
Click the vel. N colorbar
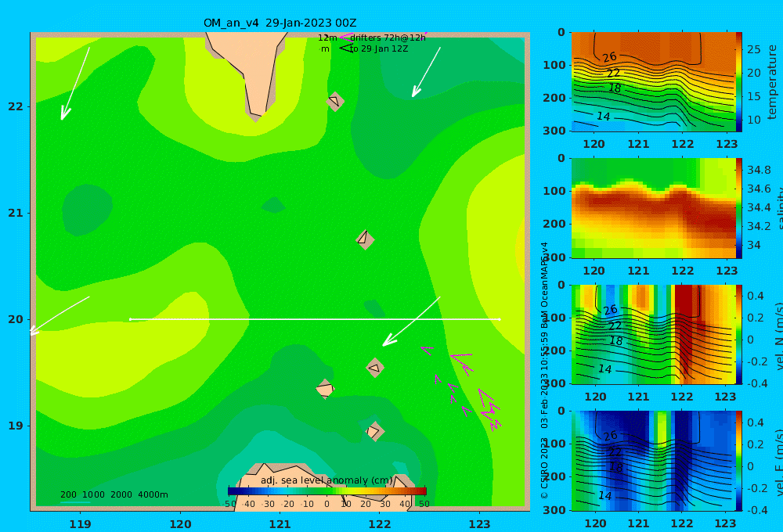coord(739,334)
